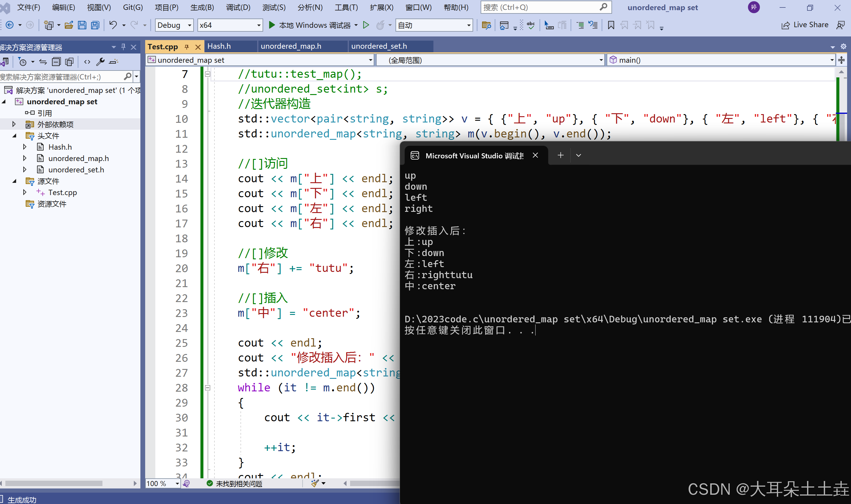Screen dimensions: 851x504
Task: Open a new terminal tab with plus
Action: tap(561, 155)
